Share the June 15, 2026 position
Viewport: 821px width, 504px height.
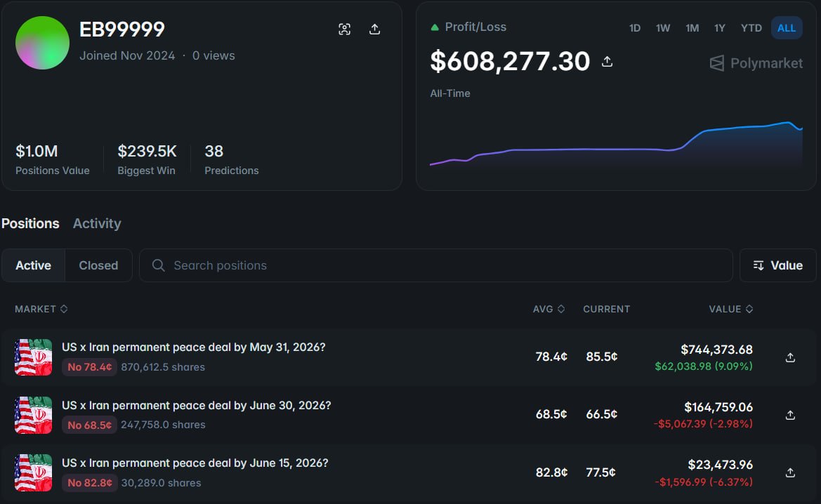[790, 472]
